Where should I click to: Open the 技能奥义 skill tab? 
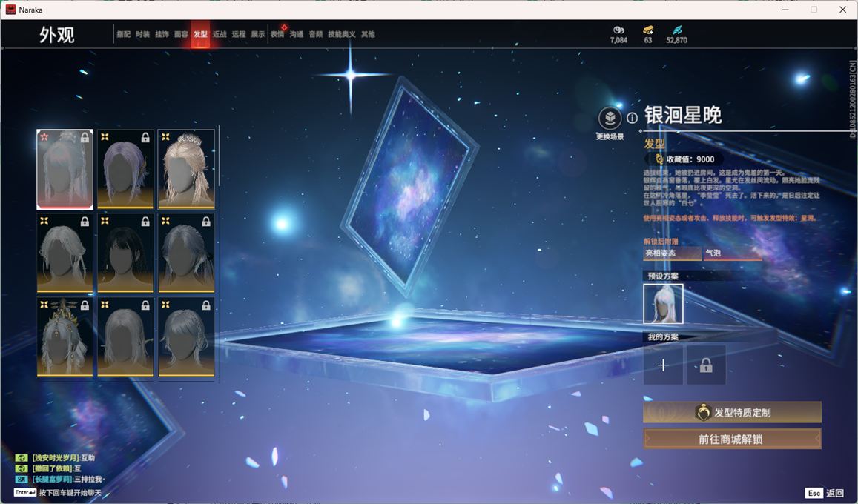pos(341,34)
